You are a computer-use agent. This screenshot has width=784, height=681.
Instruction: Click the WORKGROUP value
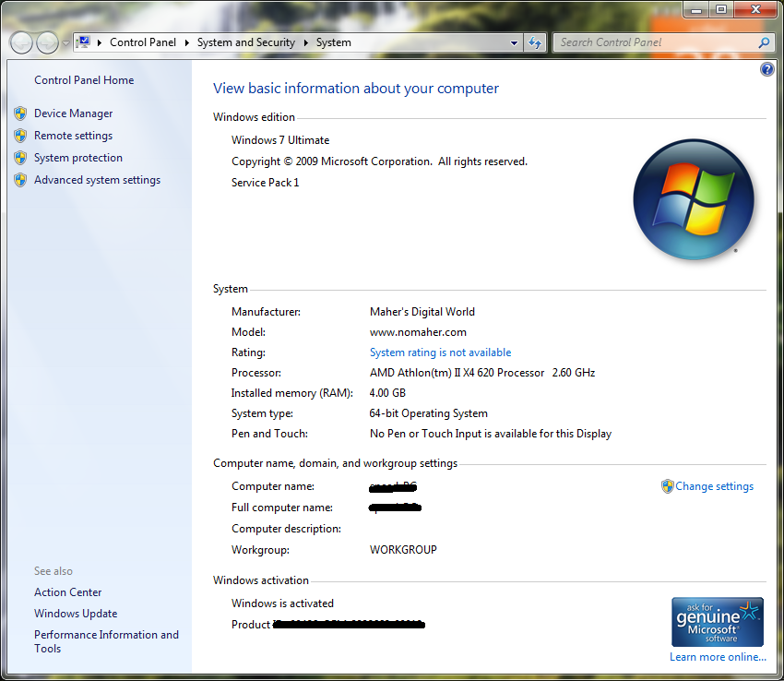403,549
